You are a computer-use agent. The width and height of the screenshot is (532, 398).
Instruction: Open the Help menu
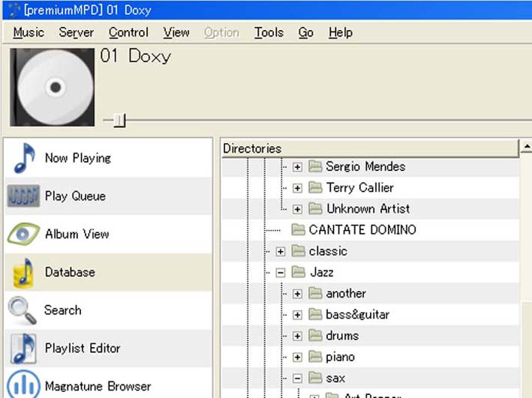click(x=341, y=32)
